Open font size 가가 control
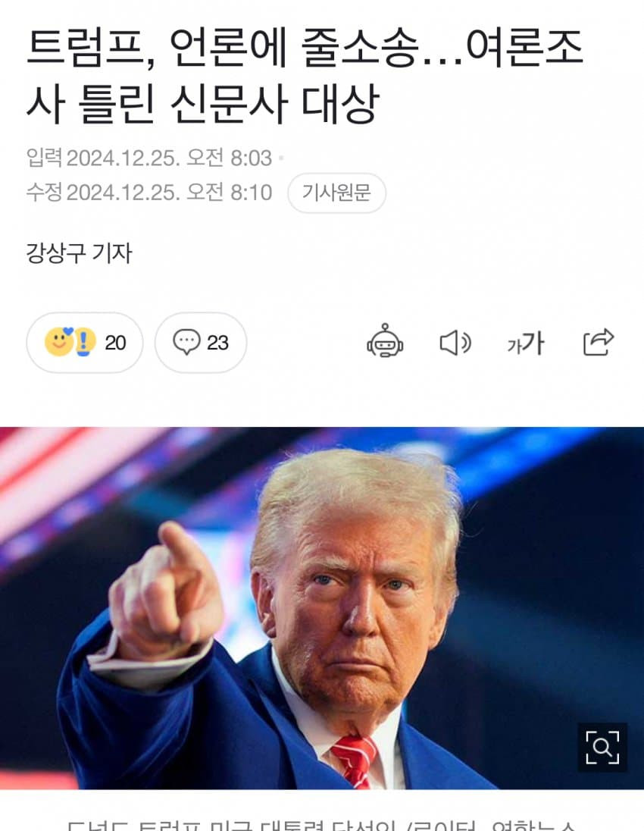The width and height of the screenshot is (644, 831). click(x=526, y=343)
